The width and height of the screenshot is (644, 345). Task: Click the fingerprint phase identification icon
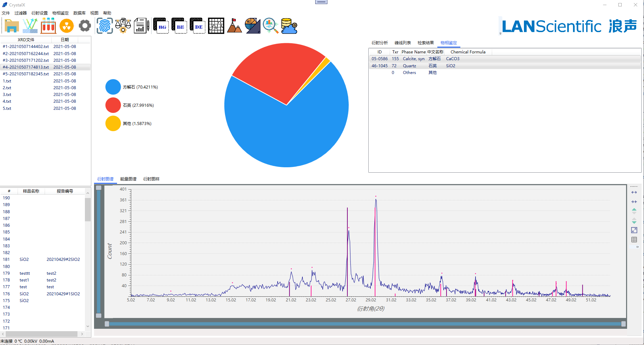(105, 26)
